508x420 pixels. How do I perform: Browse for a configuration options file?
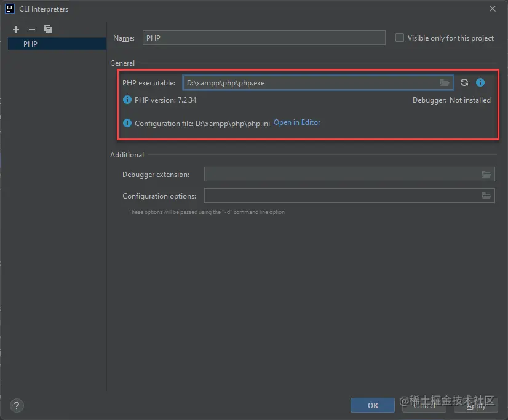486,196
